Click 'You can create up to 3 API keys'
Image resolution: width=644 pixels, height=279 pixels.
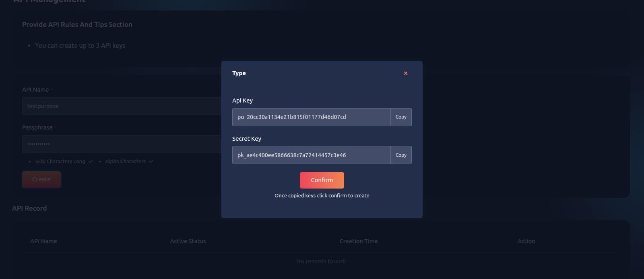(80, 46)
